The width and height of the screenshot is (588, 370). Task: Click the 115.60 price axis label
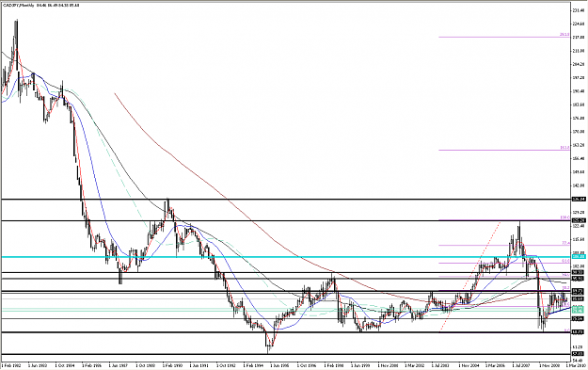578,239
